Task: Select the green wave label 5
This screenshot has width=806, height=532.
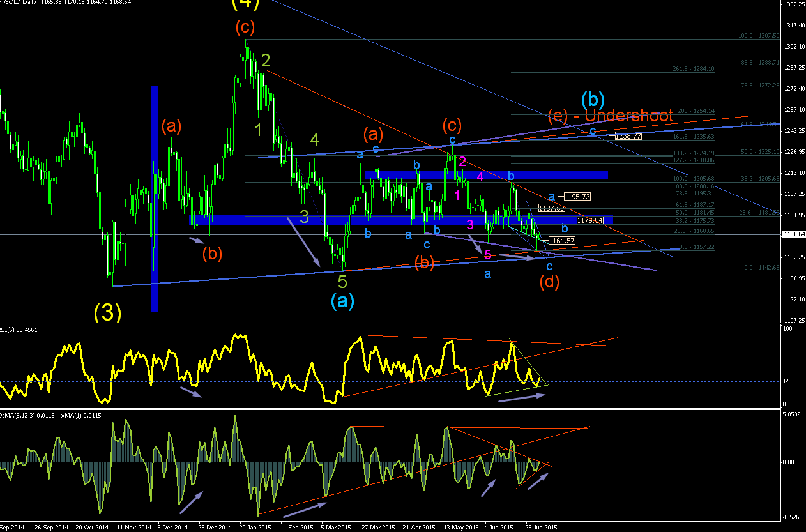Action: (342, 280)
